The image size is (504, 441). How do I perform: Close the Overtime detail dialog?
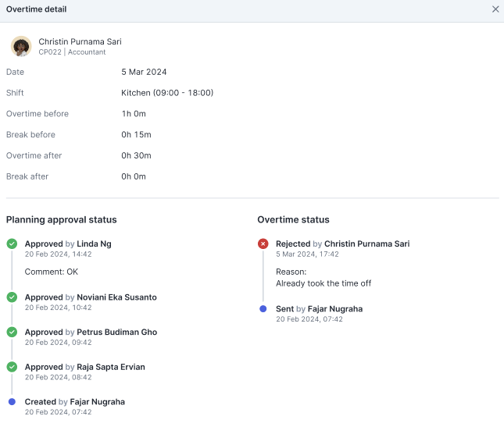coord(495,9)
